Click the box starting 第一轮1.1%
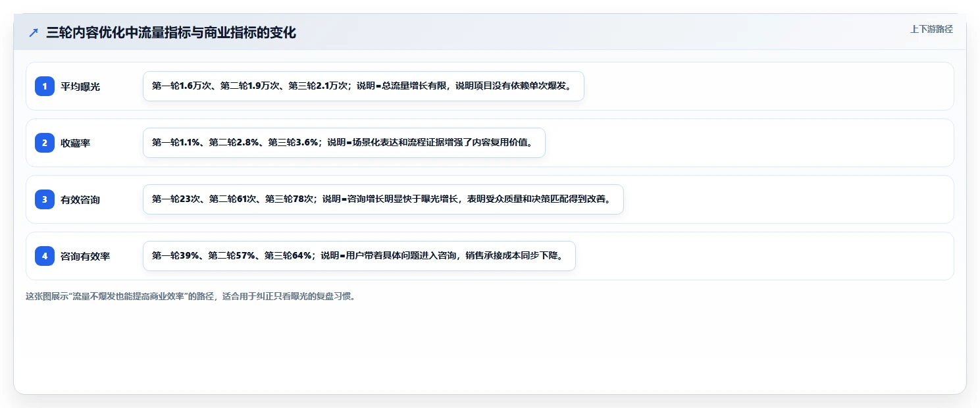Viewport: 980px width, 408px height. [344, 143]
